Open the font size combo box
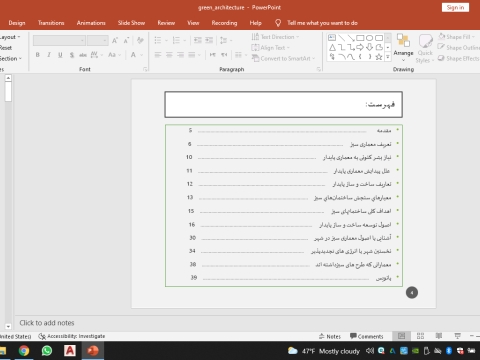This screenshot has width=480, height=360. click(x=98, y=41)
